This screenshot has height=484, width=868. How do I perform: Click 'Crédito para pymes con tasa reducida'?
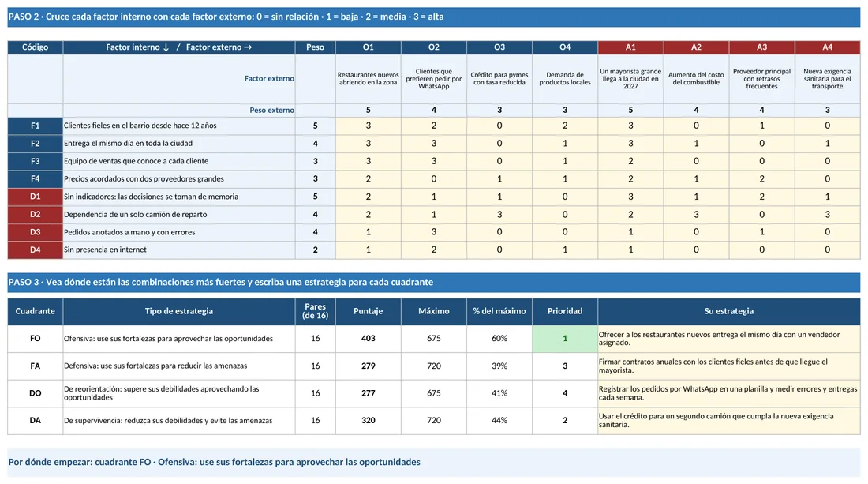click(499, 79)
